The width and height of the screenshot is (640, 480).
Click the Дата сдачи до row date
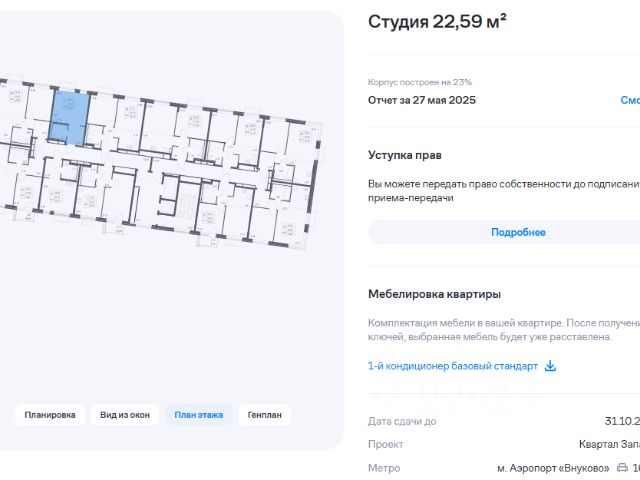coord(622,421)
